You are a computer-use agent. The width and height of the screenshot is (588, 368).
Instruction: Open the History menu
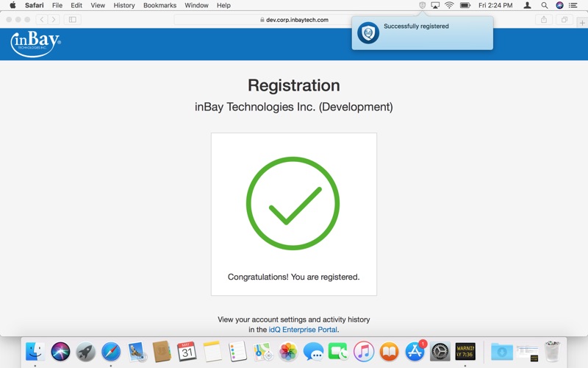pyautogui.click(x=124, y=5)
